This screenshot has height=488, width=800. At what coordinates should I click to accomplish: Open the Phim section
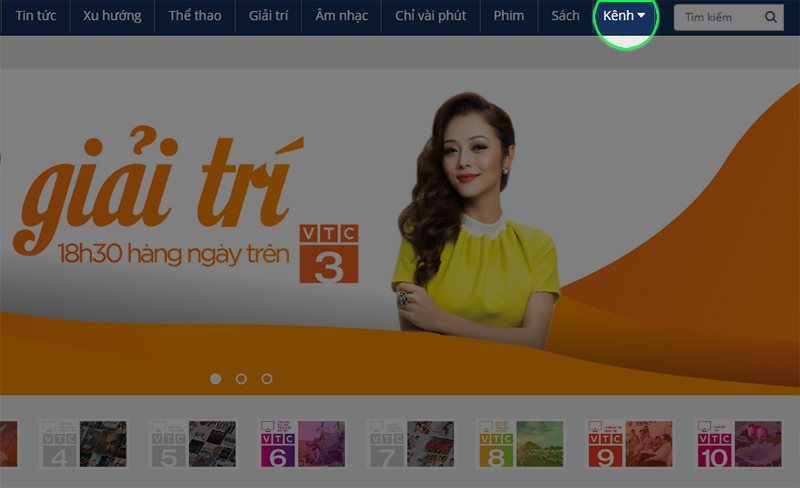[509, 16]
